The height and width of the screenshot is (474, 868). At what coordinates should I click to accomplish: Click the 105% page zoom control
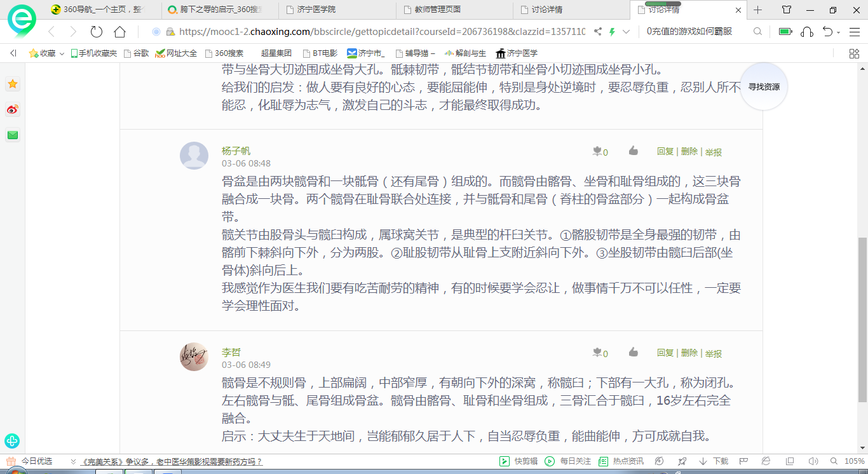[854, 461]
